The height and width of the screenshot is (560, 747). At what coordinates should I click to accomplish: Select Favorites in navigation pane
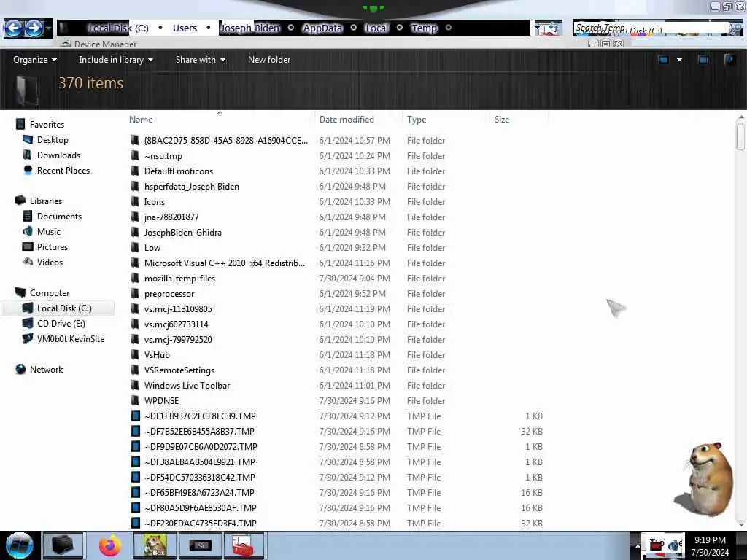[47, 125]
